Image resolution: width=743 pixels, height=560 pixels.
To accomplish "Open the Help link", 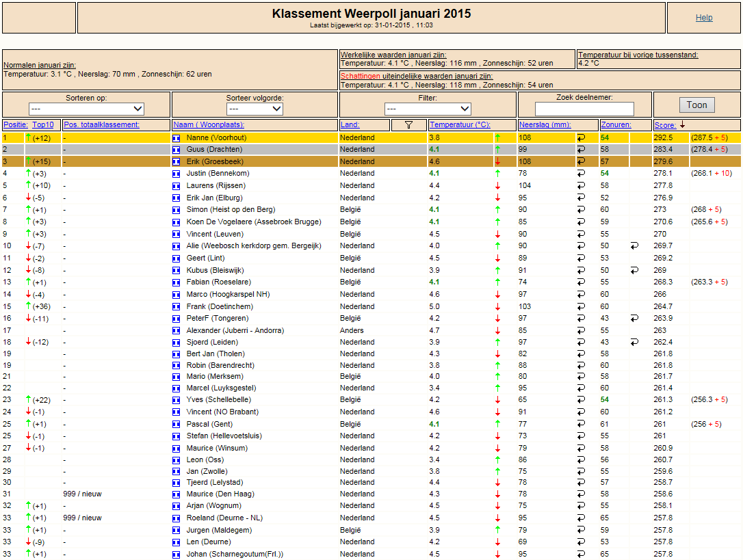I will pos(704,18).
